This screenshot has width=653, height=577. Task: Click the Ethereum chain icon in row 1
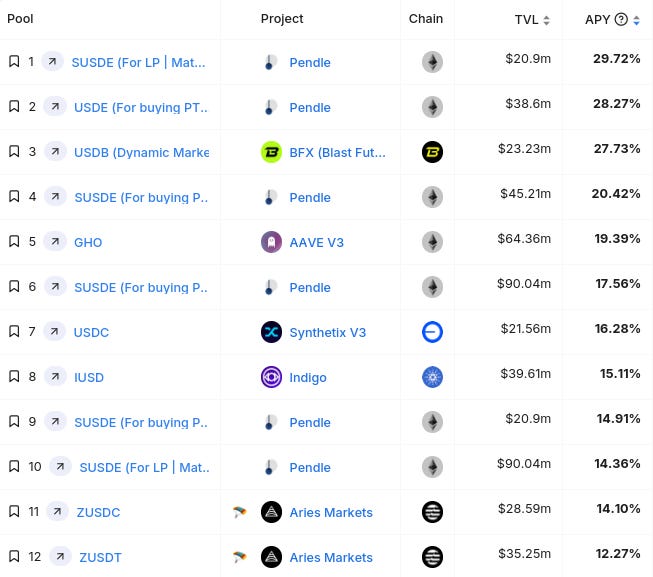pyautogui.click(x=432, y=62)
